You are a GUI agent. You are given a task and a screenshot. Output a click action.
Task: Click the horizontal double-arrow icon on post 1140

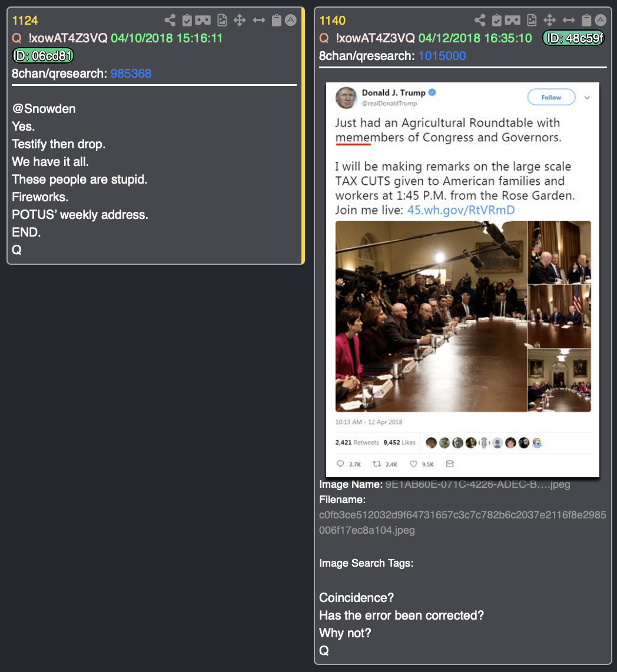pyautogui.click(x=569, y=20)
